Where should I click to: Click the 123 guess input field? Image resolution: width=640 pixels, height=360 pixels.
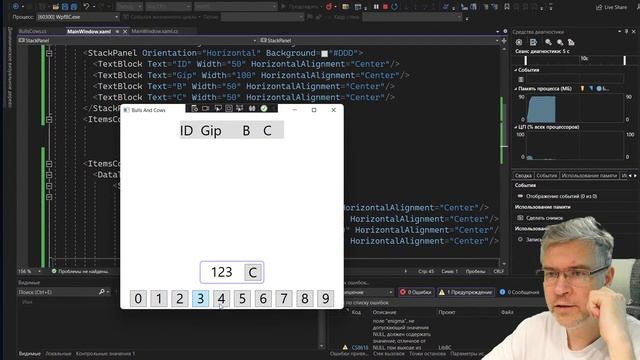(x=222, y=272)
